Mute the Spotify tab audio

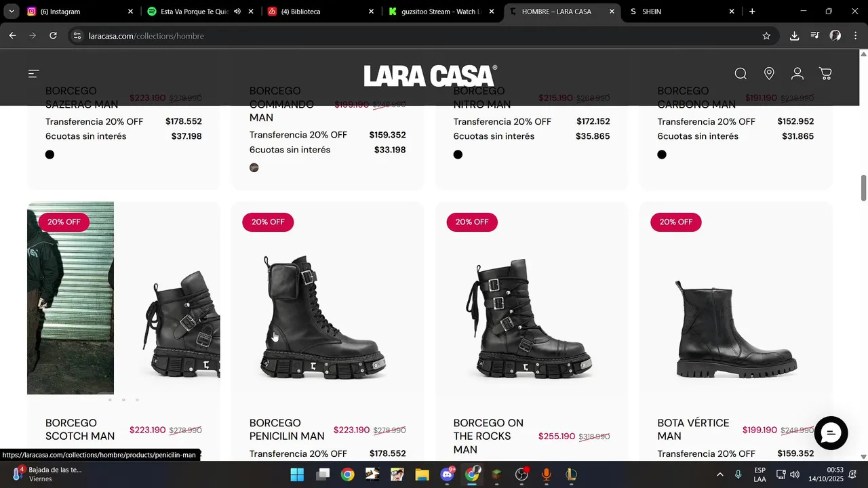pyautogui.click(x=237, y=12)
